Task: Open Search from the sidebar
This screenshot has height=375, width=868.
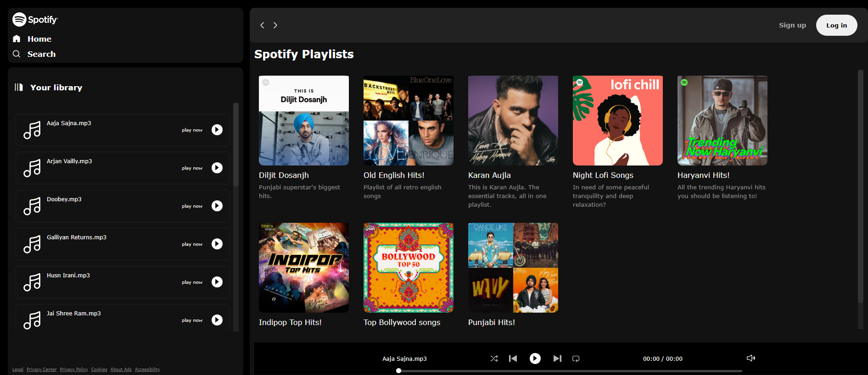Action: (41, 54)
